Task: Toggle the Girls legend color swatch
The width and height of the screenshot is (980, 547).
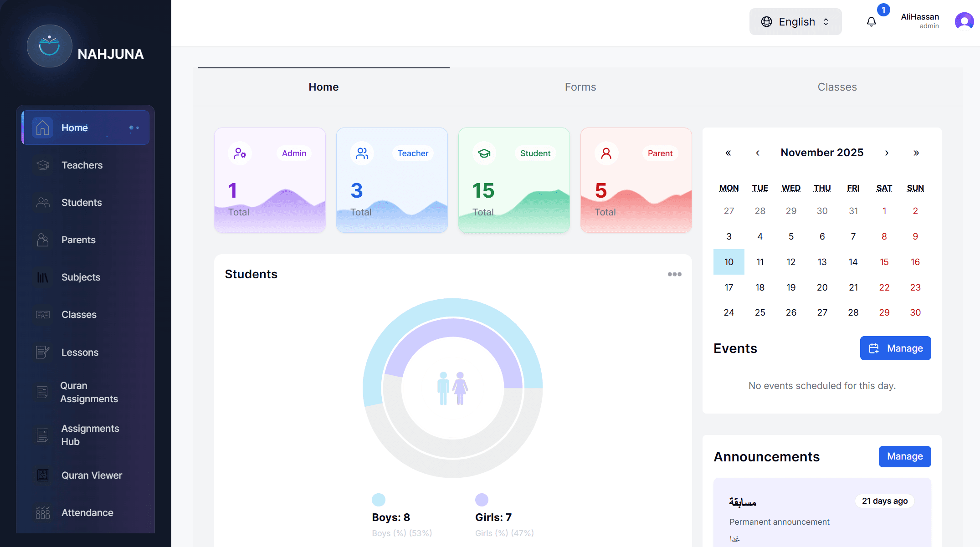Action: [x=482, y=500]
